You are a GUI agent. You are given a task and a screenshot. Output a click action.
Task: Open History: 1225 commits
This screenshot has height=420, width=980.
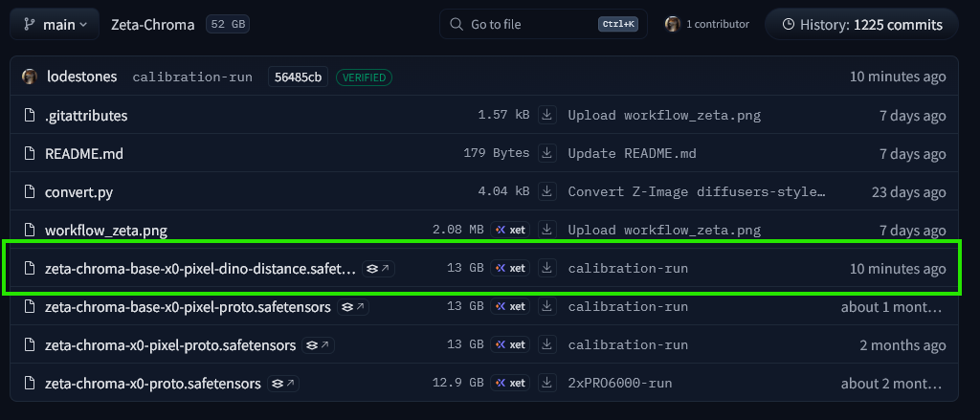click(862, 24)
